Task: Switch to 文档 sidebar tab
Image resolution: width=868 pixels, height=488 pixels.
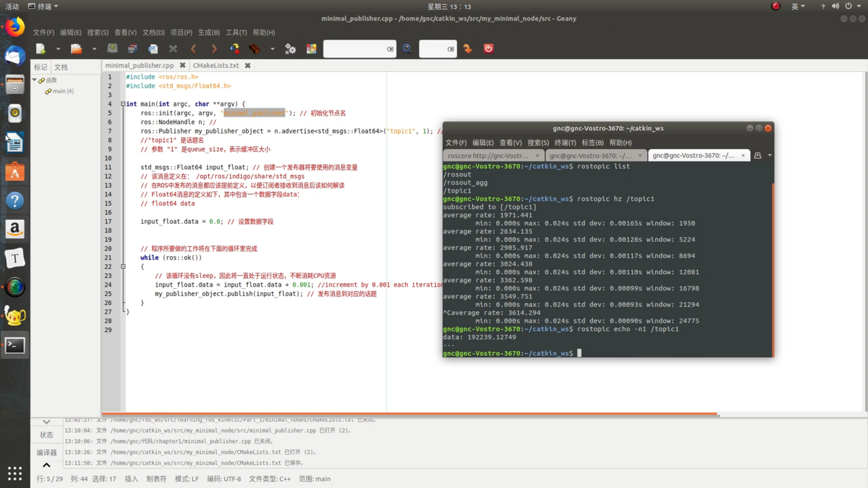Action: 61,67
